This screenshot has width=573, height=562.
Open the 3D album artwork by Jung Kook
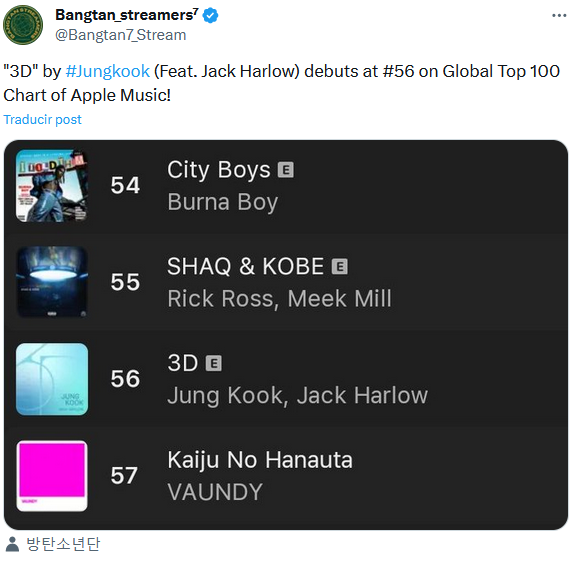[x=52, y=379]
